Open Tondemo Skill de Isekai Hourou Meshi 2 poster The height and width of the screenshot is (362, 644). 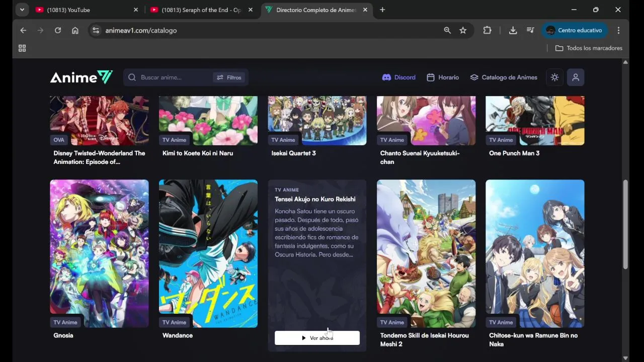click(426, 253)
